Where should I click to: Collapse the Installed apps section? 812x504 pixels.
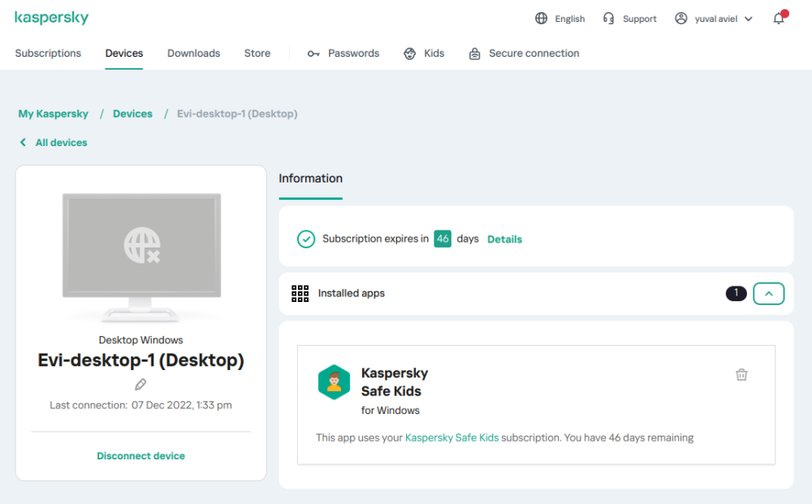(768, 294)
